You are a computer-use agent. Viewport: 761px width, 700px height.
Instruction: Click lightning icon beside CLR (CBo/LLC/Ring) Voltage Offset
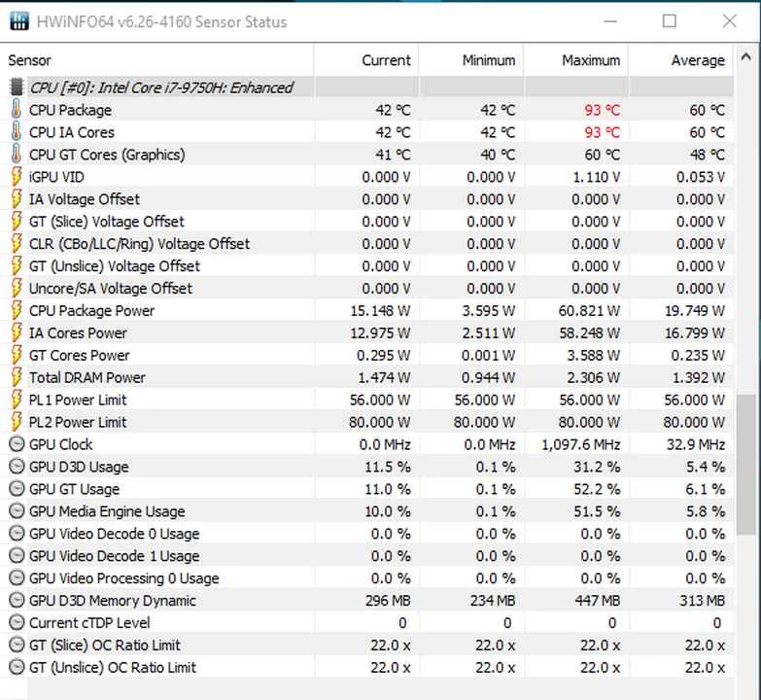point(17,244)
